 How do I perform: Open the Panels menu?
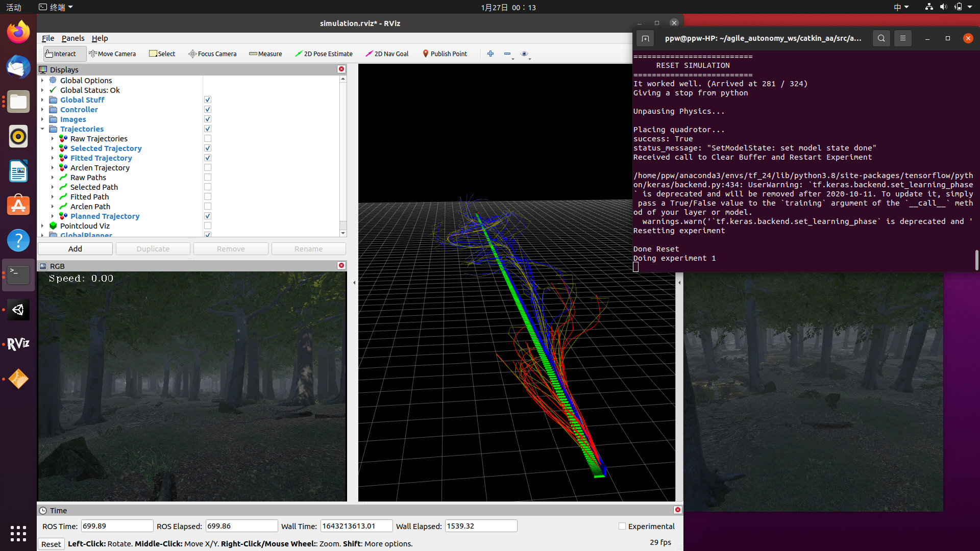click(73, 38)
